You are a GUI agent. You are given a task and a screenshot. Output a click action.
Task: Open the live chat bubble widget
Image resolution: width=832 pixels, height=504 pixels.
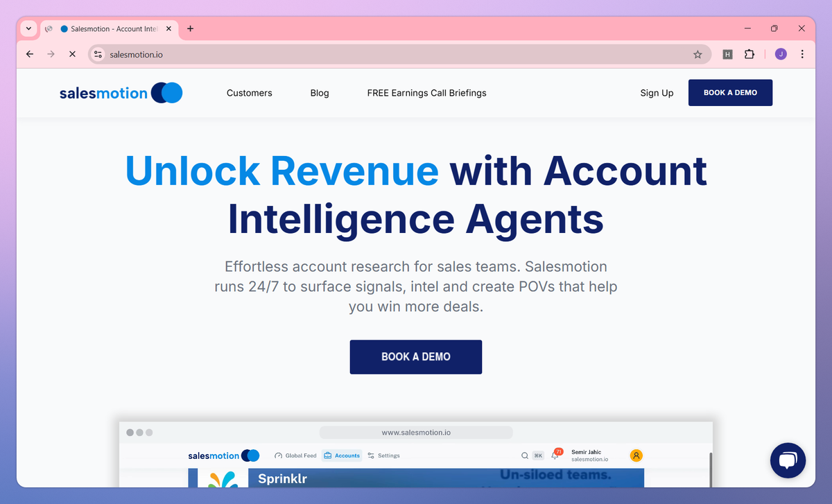[x=788, y=460]
